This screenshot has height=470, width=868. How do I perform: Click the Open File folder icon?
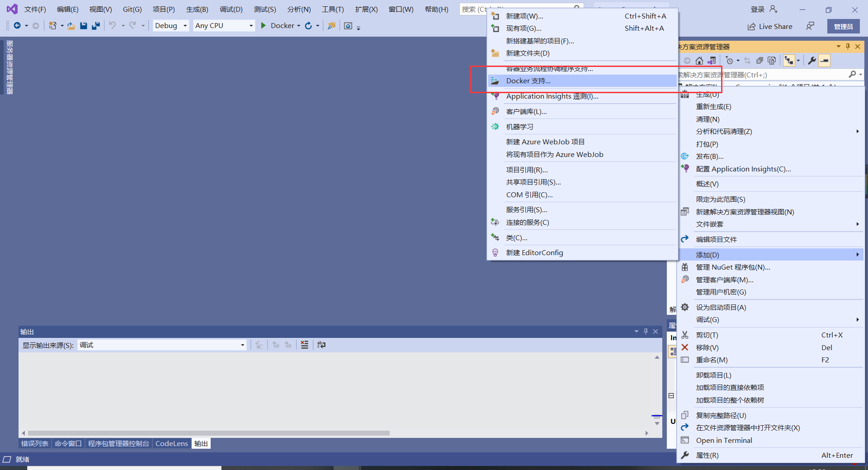tap(71, 26)
